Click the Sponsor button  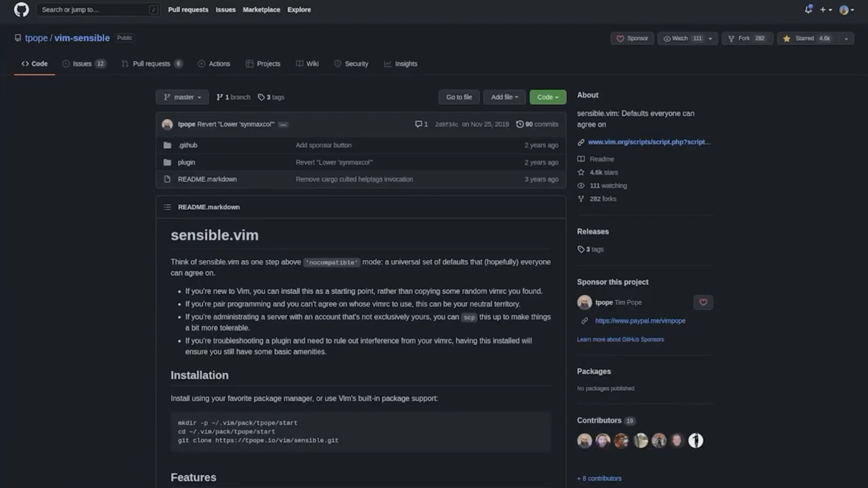632,38
